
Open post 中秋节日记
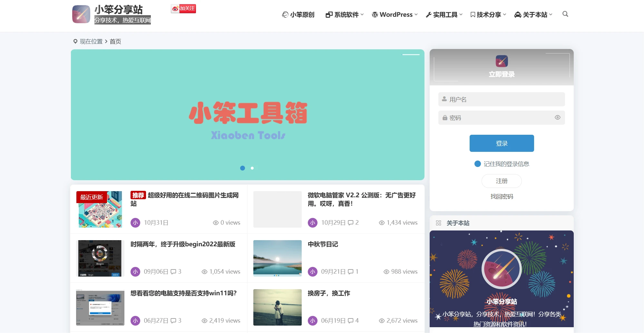323,244
